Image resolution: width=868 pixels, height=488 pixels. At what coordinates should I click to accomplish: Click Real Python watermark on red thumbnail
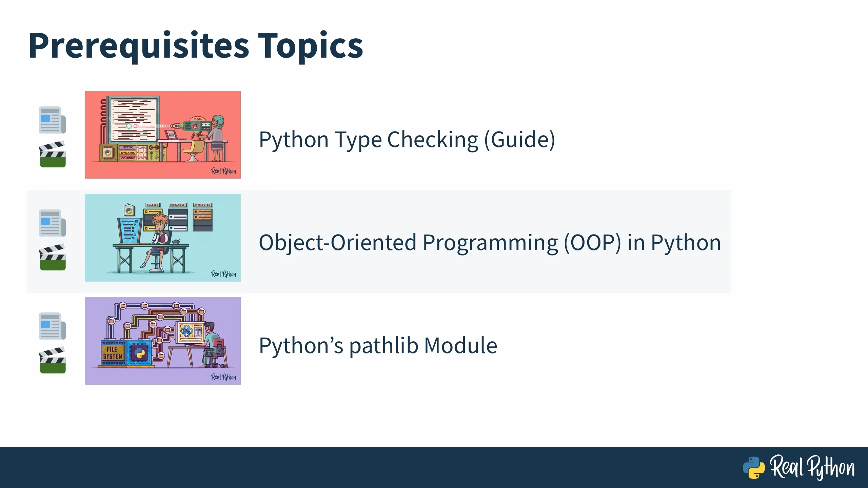(x=223, y=171)
